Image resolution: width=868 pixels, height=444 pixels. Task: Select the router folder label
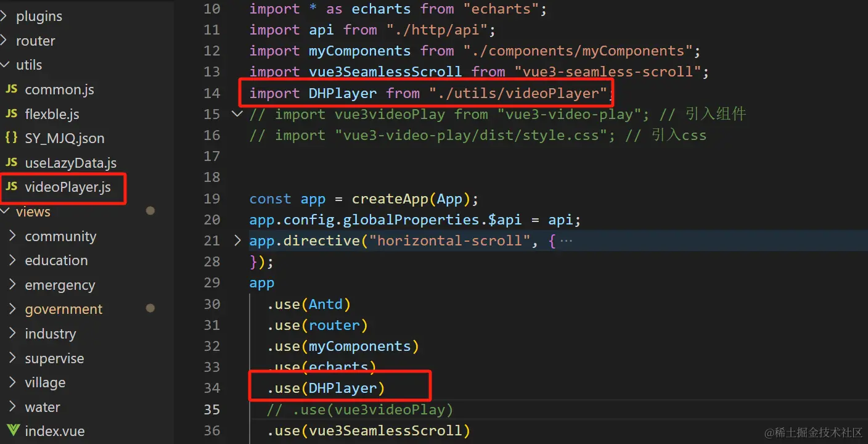pos(35,41)
